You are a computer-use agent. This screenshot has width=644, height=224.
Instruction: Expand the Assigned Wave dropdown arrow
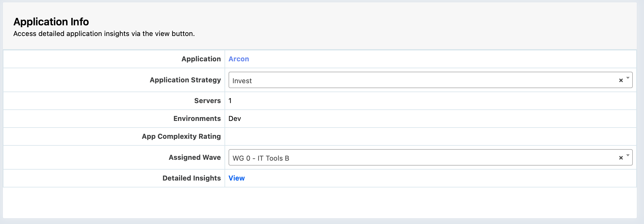pyautogui.click(x=628, y=155)
